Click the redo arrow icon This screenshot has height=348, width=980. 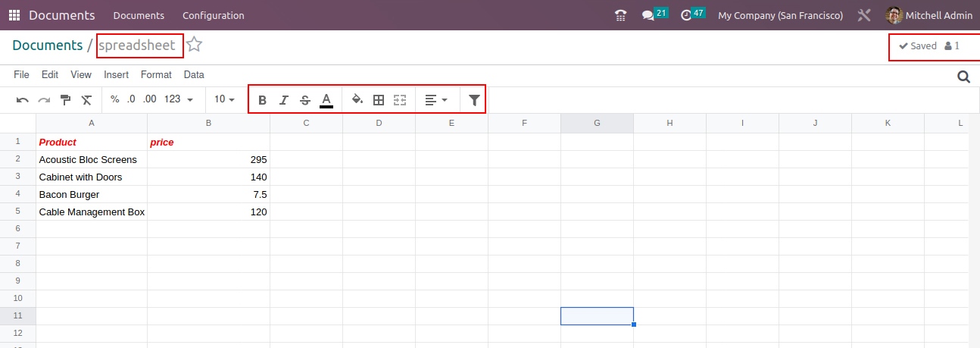coord(44,99)
